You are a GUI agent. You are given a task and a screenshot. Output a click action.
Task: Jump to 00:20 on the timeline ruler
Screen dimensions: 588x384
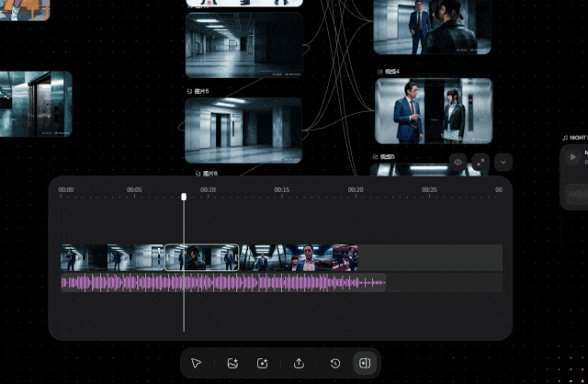tap(356, 190)
